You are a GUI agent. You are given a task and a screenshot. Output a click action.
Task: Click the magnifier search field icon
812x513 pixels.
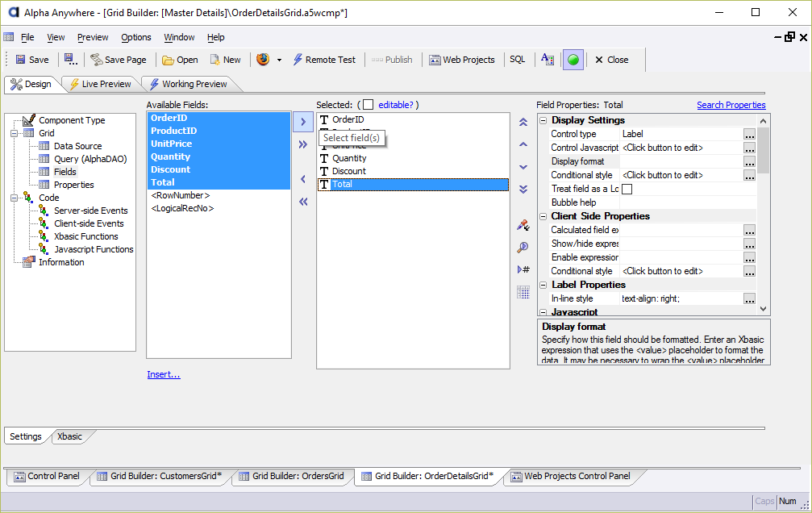pyautogui.click(x=523, y=248)
